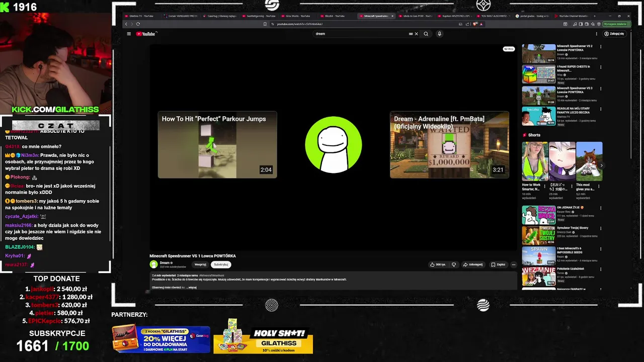This screenshot has width=644, height=362.
Task: Clear the 'dream' search query
Action: click(x=416, y=34)
